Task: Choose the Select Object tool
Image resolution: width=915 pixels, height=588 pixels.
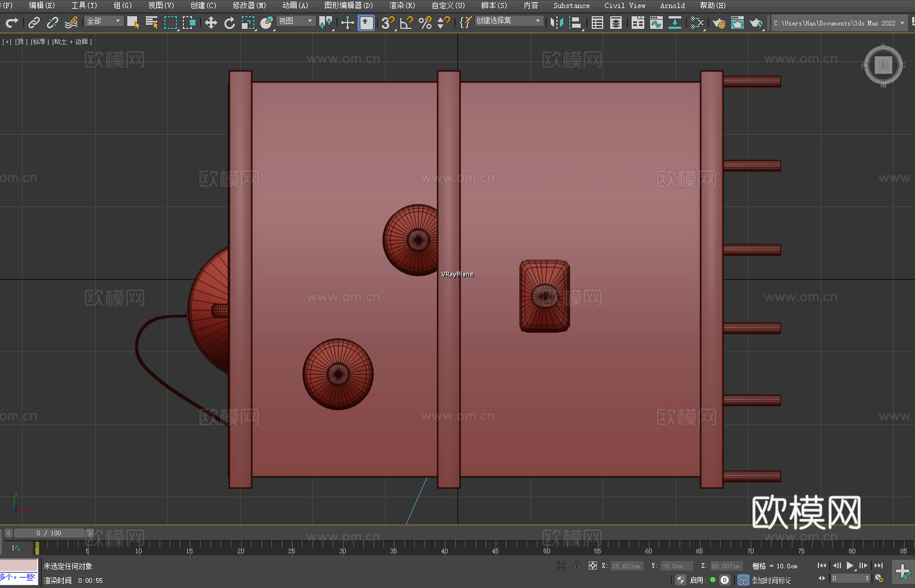Action: click(133, 23)
